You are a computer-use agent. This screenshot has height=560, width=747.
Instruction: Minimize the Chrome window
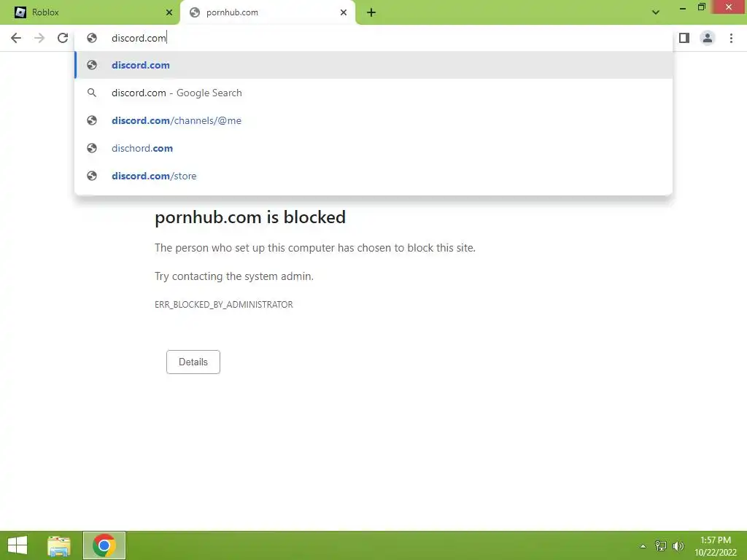coord(683,9)
